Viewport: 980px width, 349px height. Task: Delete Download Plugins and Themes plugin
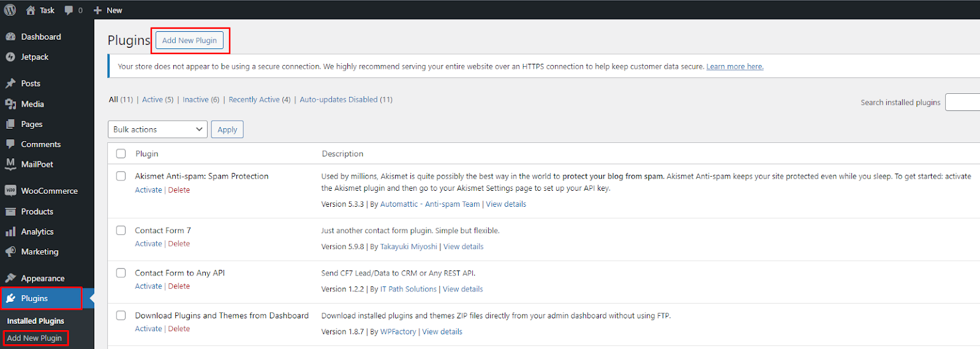[179, 329]
